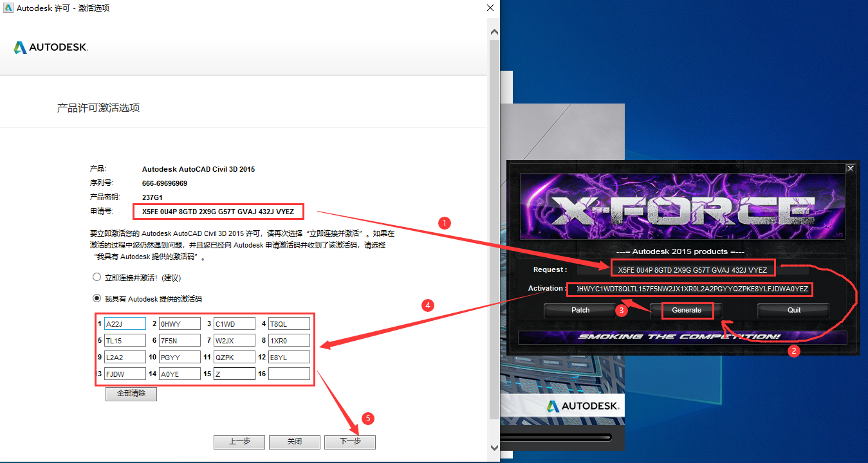Screen dimensions: 868x463
Task: Click the Autodesk logo on splash screen
Action: click(583, 406)
